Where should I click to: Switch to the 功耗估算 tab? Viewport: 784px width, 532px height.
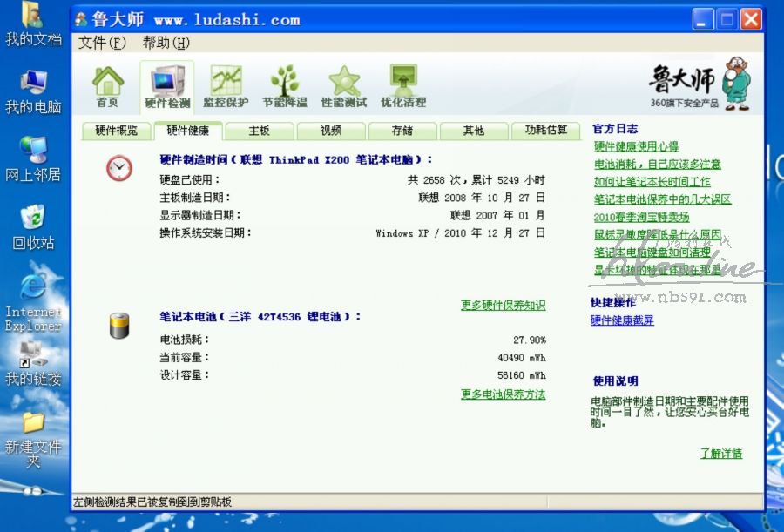click(x=546, y=131)
